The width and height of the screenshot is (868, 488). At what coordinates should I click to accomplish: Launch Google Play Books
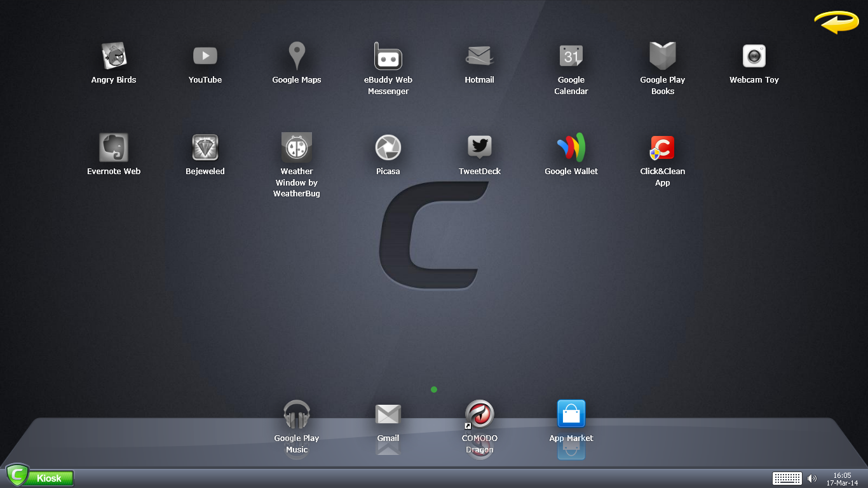click(663, 57)
